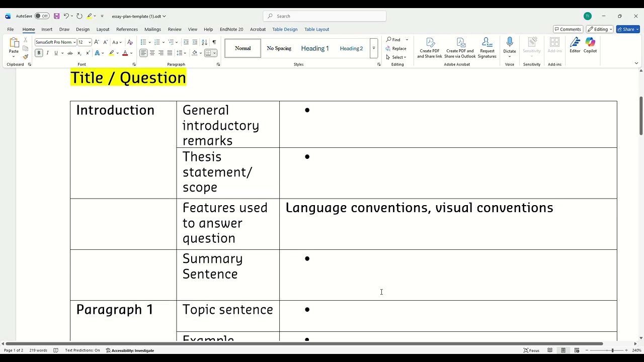Toggle the AutoSave switch

pos(42,16)
